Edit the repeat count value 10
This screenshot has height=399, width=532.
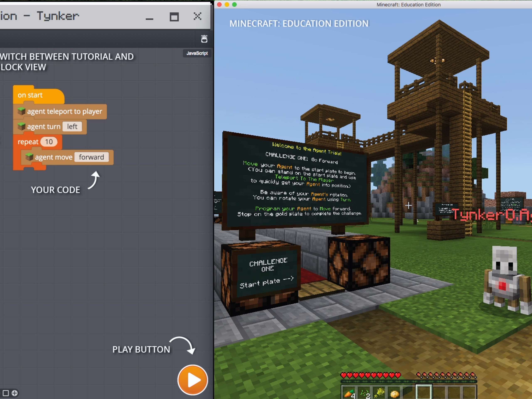(x=49, y=142)
